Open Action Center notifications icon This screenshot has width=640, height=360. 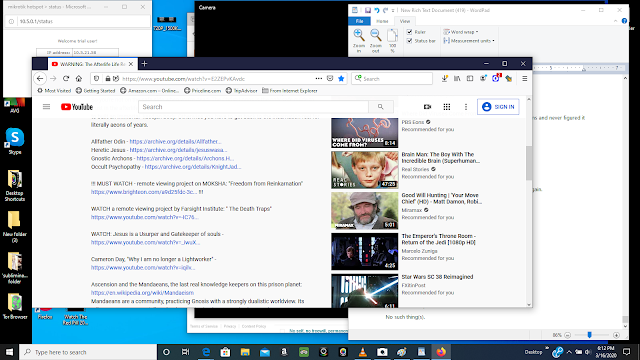627,352
